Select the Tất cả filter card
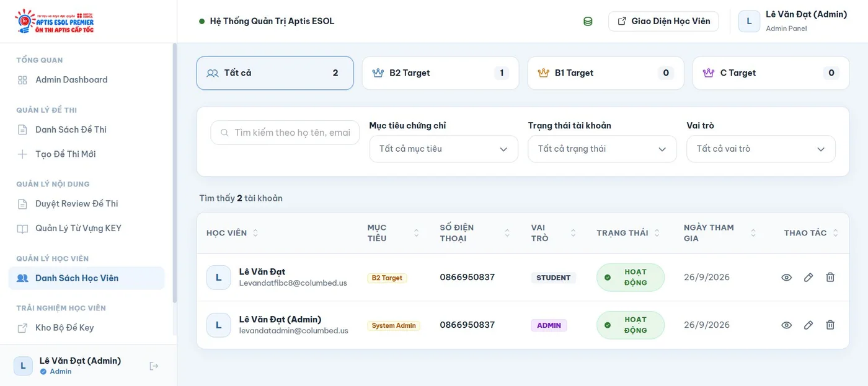Image resolution: width=868 pixels, height=386 pixels. pyautogui.click(x=275, y=73)
